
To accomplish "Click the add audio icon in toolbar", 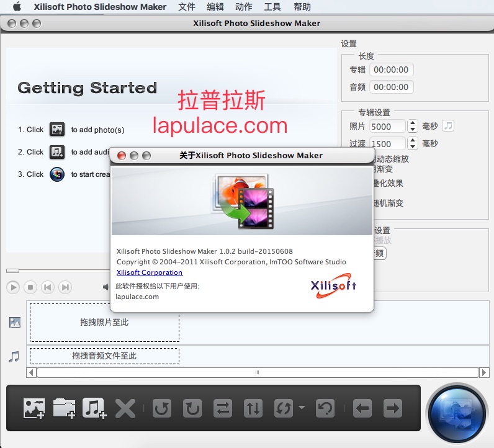I will click(x=94, y=408).
